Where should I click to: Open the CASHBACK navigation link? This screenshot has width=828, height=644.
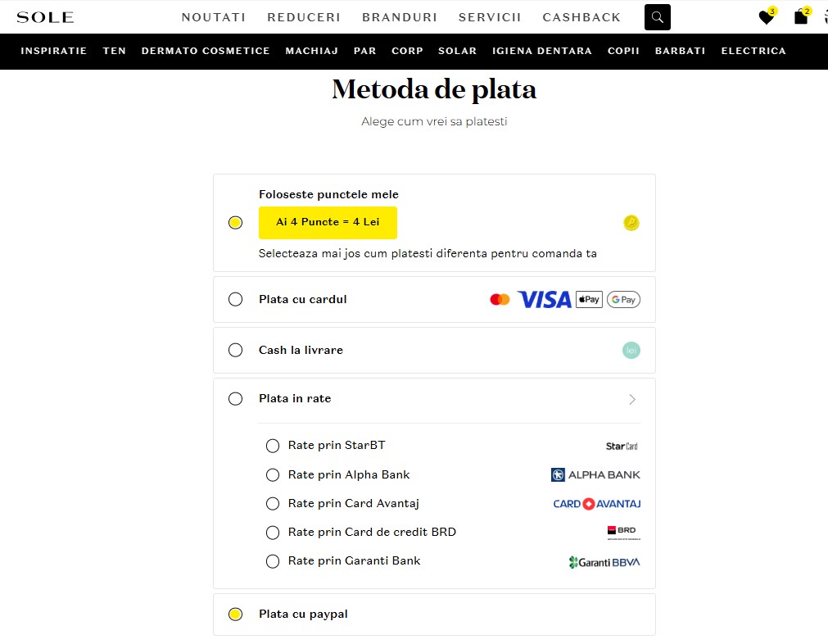pyautogui.click(x=581, y=17)
